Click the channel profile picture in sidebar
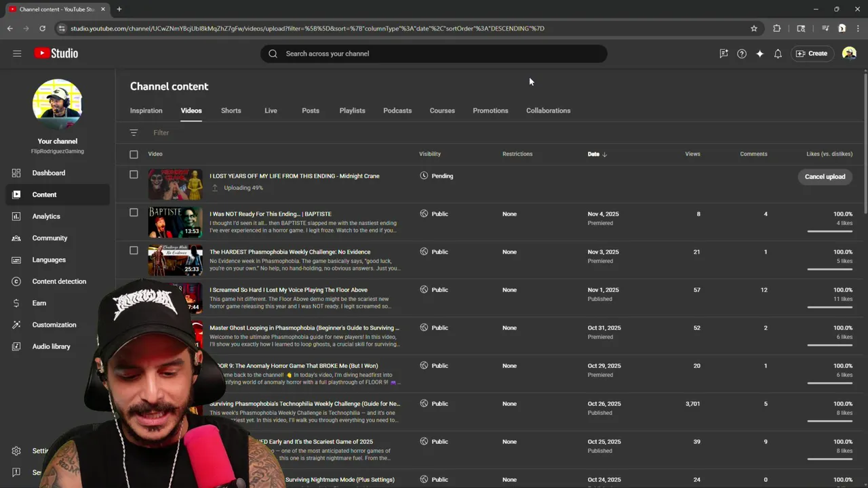Viewport: 868px width, 488px height. tap(58, 104)
